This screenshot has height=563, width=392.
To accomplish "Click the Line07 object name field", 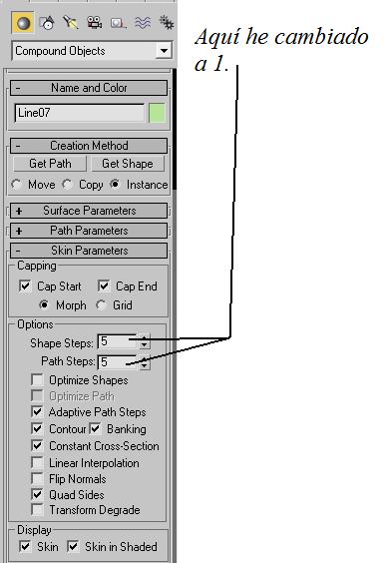I will click(79, 113).
